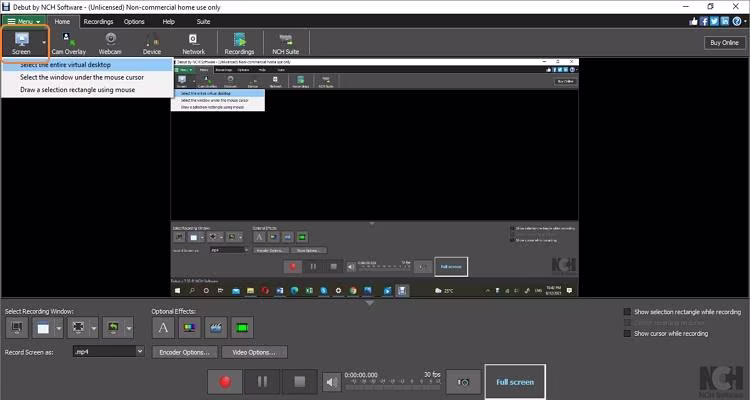Click the speaker audio icon
This screenshot has height=400, width=750.
pyautogui.click(x=331, y=382)
